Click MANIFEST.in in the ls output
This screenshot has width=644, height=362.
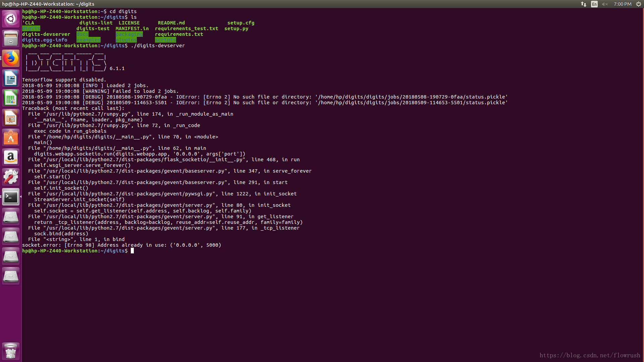coord(132,28)
